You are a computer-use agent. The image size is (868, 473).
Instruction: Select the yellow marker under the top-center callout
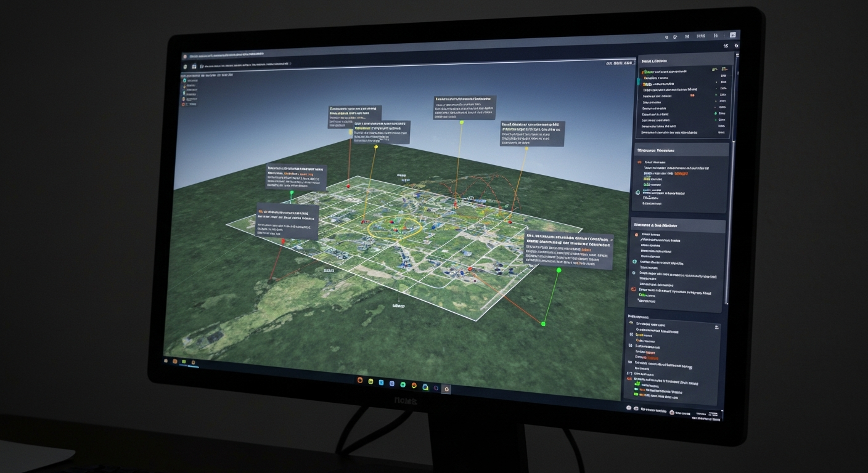[x=461, y=122]
